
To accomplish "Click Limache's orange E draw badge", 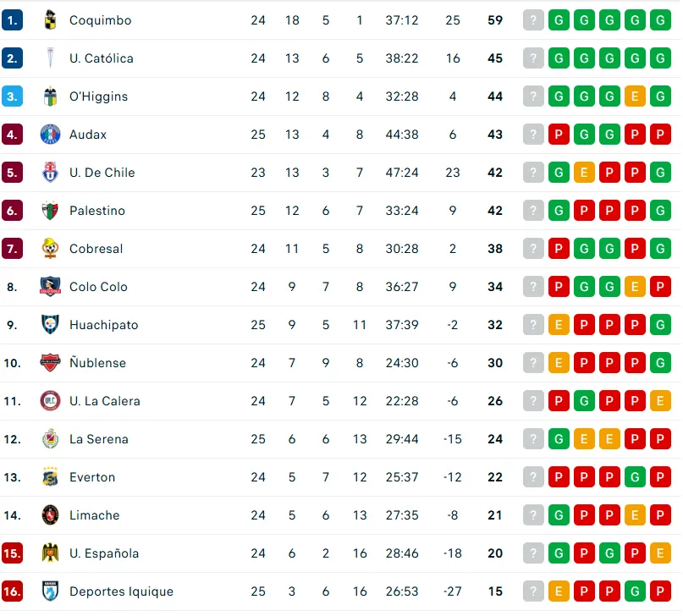I will pyautogui.click(x=635, y=515).
